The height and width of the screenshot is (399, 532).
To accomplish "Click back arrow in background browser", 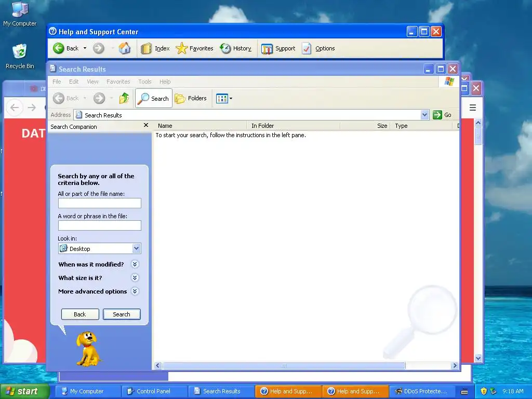I will 15,108.
